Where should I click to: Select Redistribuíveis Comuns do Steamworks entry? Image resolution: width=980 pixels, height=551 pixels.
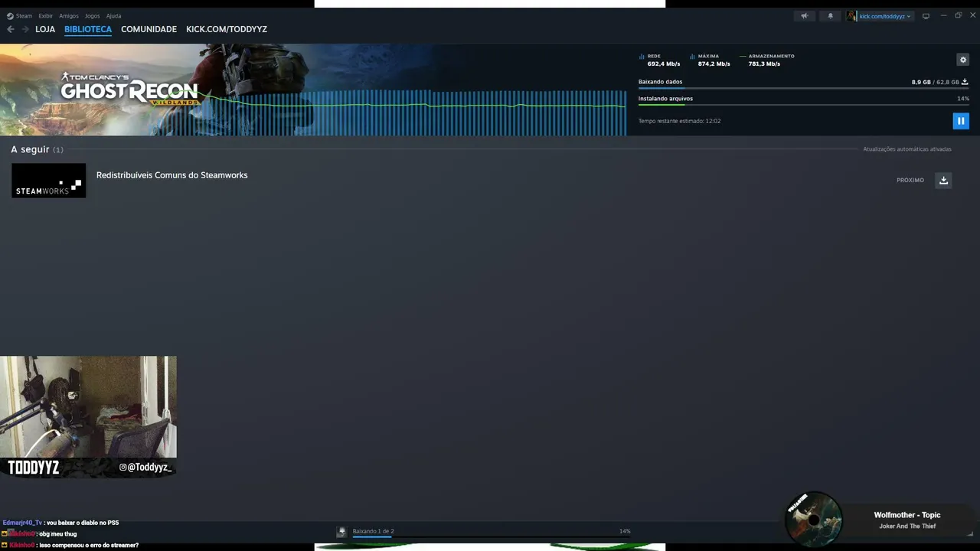[172, 175]
